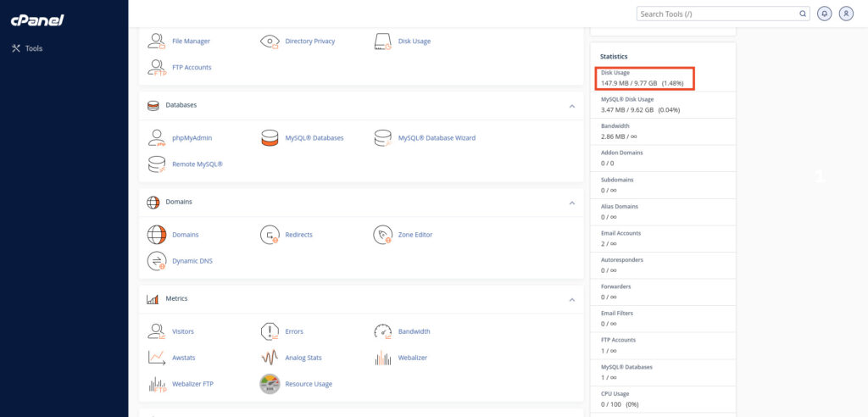Viewport: 868px width, 417px height.
Task: Click the cPanel logo
Action: [x=37, y=20]
